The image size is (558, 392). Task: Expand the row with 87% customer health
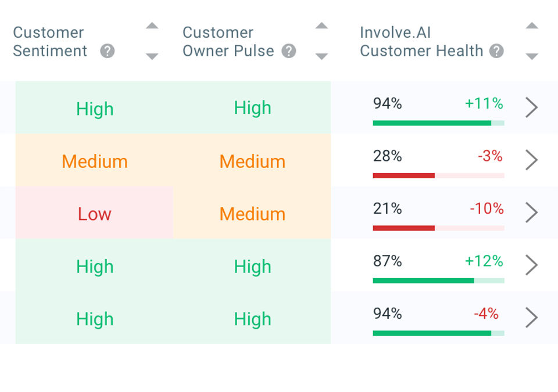tap(531, 265)
